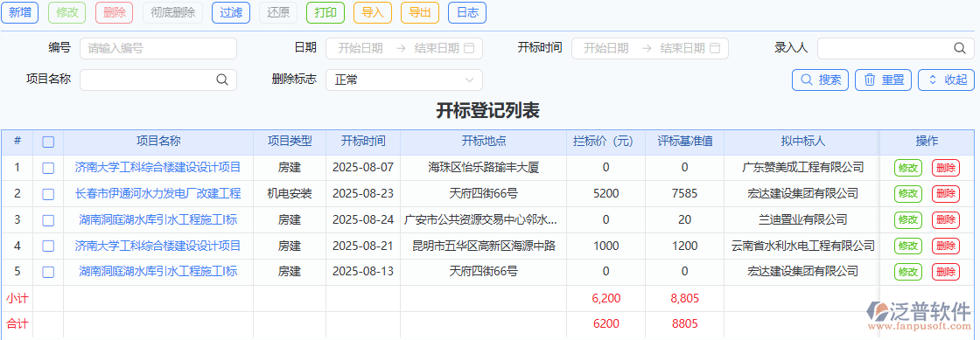
Task: Click 开始日期 in the 开标时间 range
Action: click(606, 48)
